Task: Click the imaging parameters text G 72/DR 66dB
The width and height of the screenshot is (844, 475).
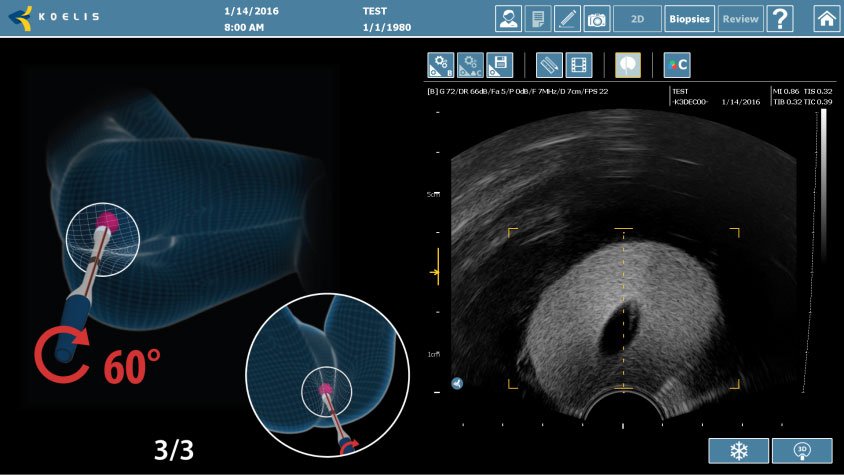Action: (517, 92)
